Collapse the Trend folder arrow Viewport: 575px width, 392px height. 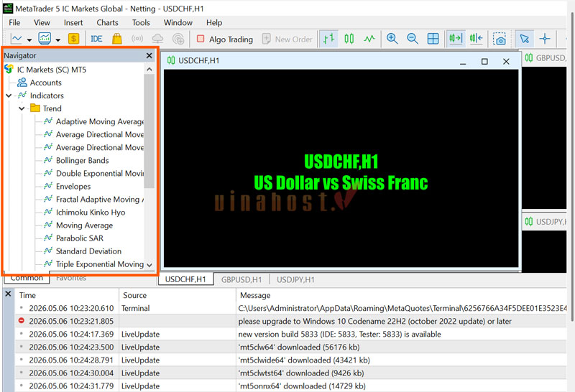pyautogui.click(x=22, y=108)
